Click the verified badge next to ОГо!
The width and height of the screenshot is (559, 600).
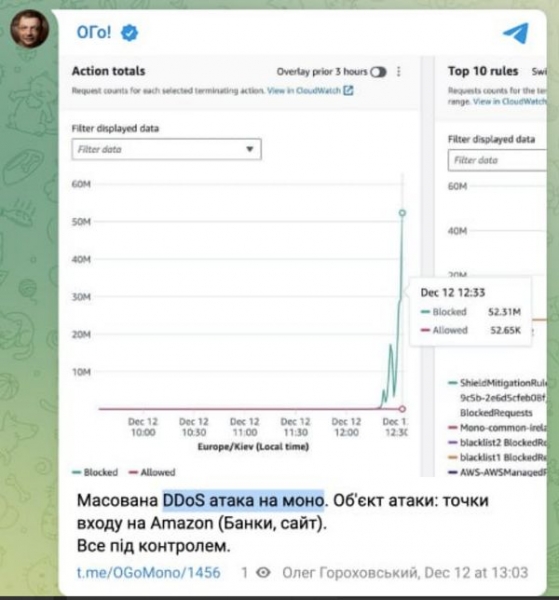click(x=129, y=33)
